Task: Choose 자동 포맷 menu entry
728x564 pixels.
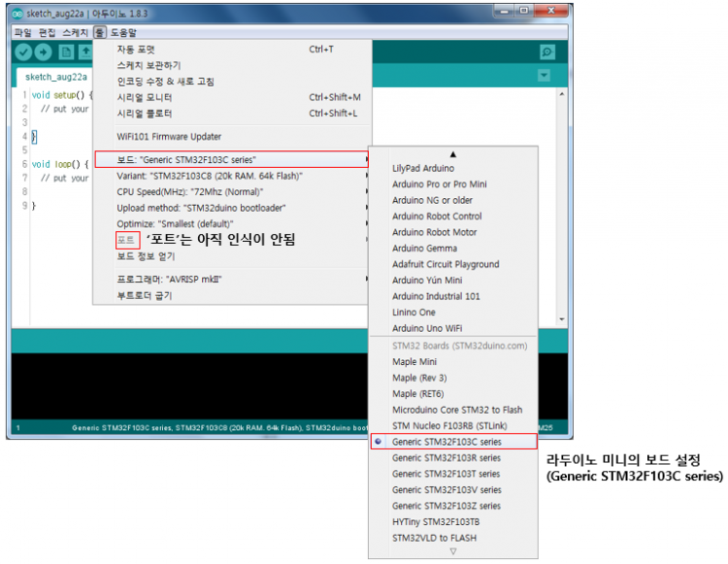Action: (232, 50)
